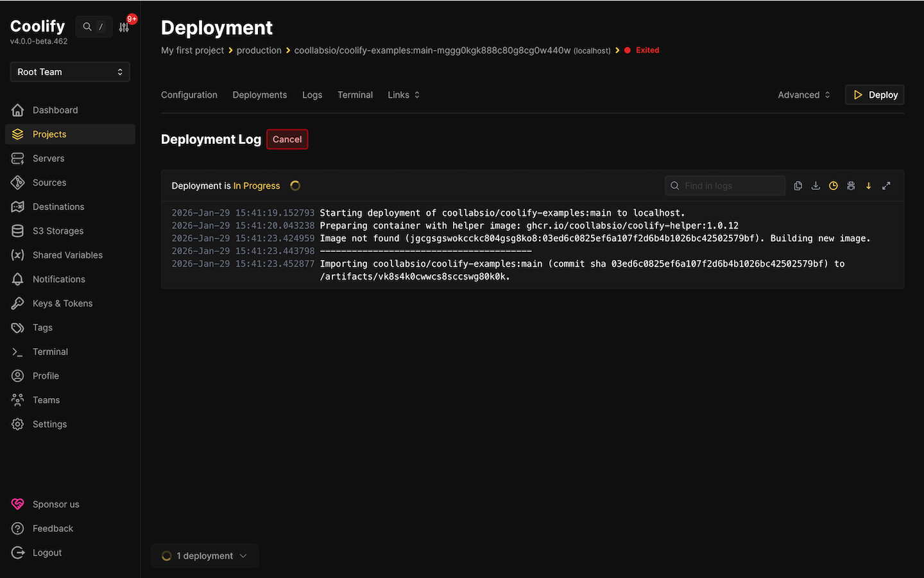Expand the Advanced options dropdown
The width and height of the screenshot is (924, 578).
(x=803, y=94)
